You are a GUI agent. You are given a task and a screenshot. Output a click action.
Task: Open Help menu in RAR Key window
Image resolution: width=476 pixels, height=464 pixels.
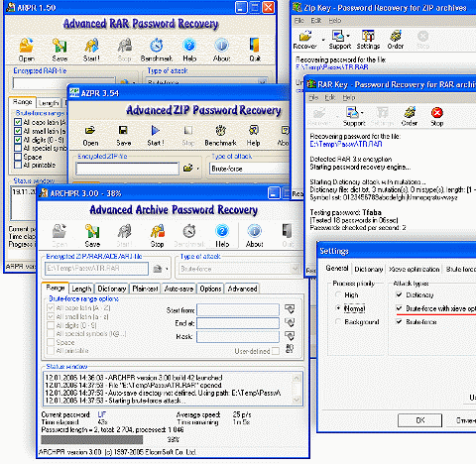coord(349,97)
